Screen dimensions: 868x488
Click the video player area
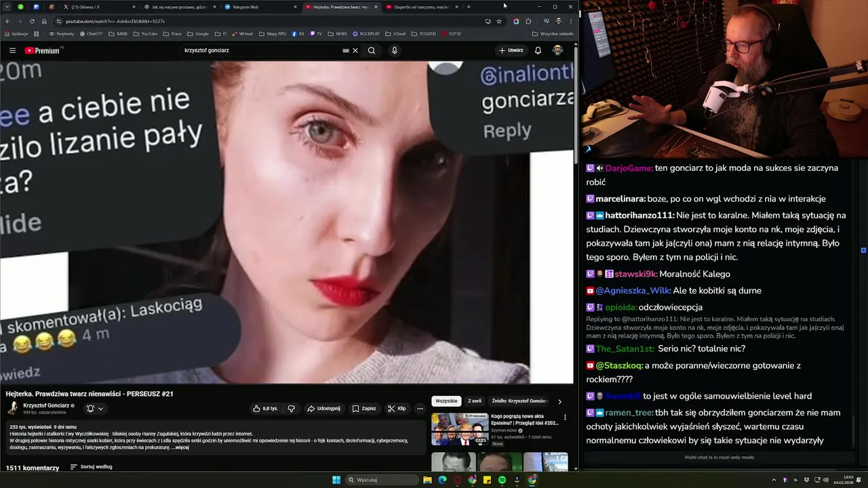point(287,222)
